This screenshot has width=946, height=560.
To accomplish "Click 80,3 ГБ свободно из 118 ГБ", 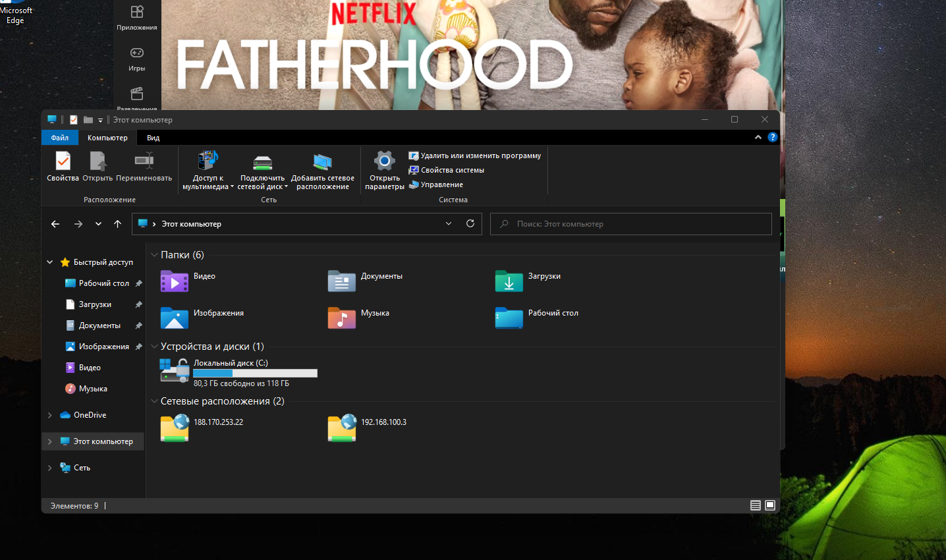I will click(x=241, y=383).
